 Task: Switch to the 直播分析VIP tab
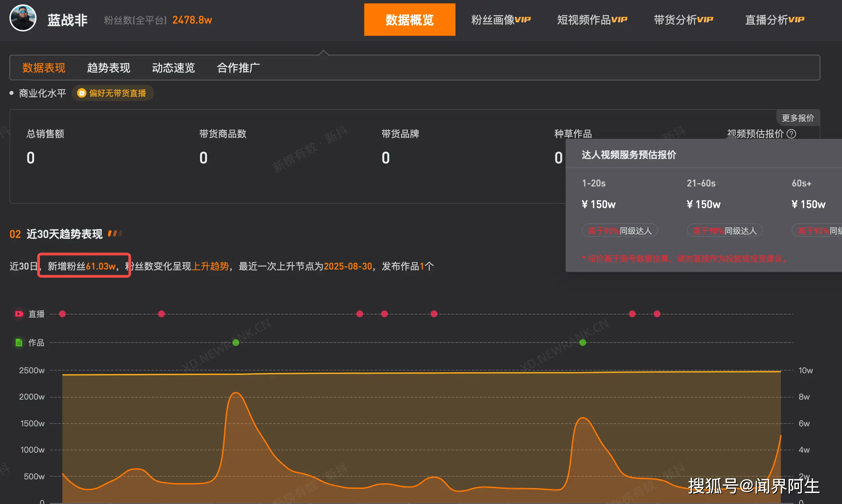(774, 19)
